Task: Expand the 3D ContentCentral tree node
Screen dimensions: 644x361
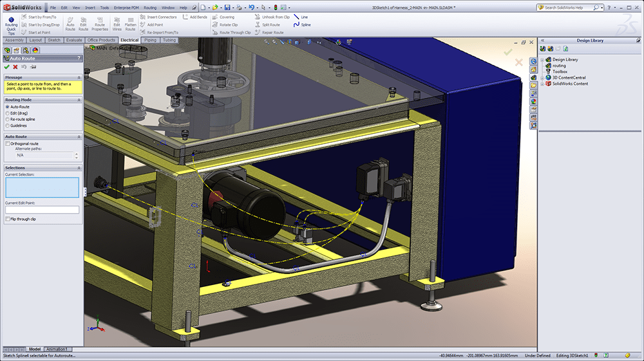Action: click(542, 77)
